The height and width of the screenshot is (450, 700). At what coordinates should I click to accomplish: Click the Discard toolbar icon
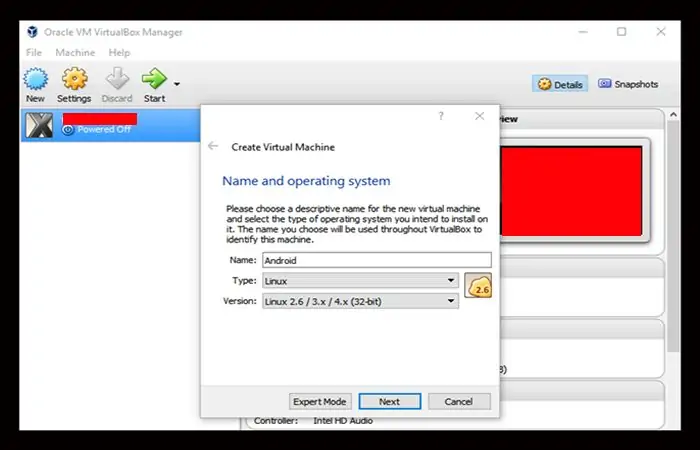[117, 79]
